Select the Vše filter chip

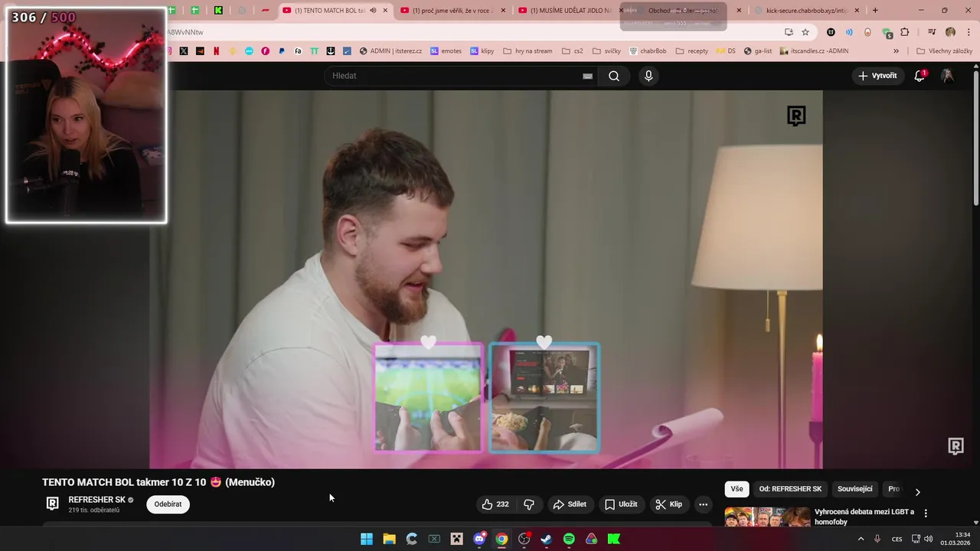click(737, 489)
